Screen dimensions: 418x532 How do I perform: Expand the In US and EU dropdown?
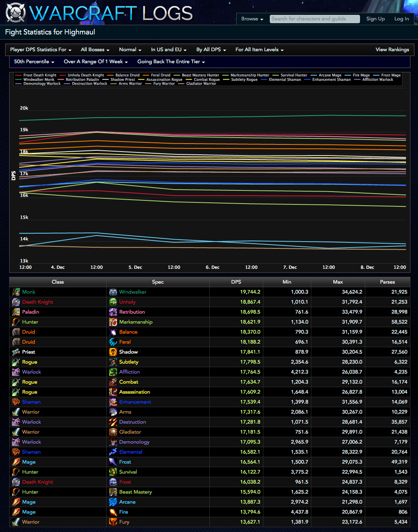pyautogui.click(x=169, y=50)
